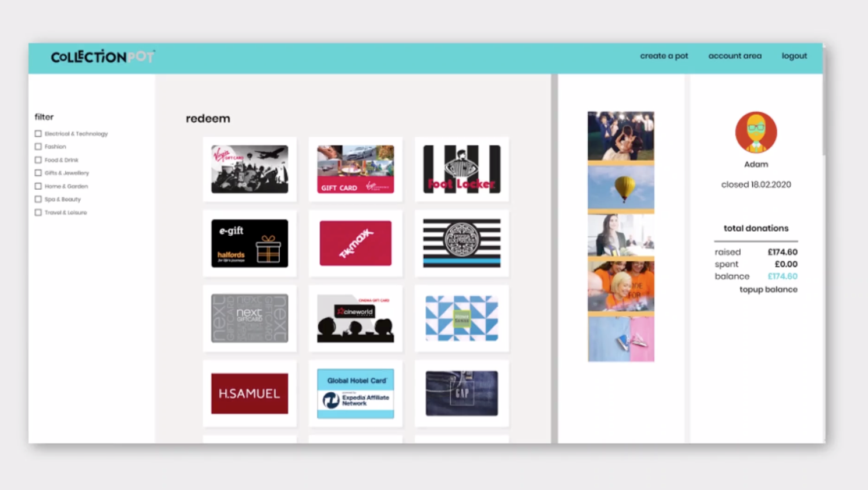This screenshot has width=868, height=490.
Task: Tick the Fashion filter checkbox
Action: (x=38, y=147)
